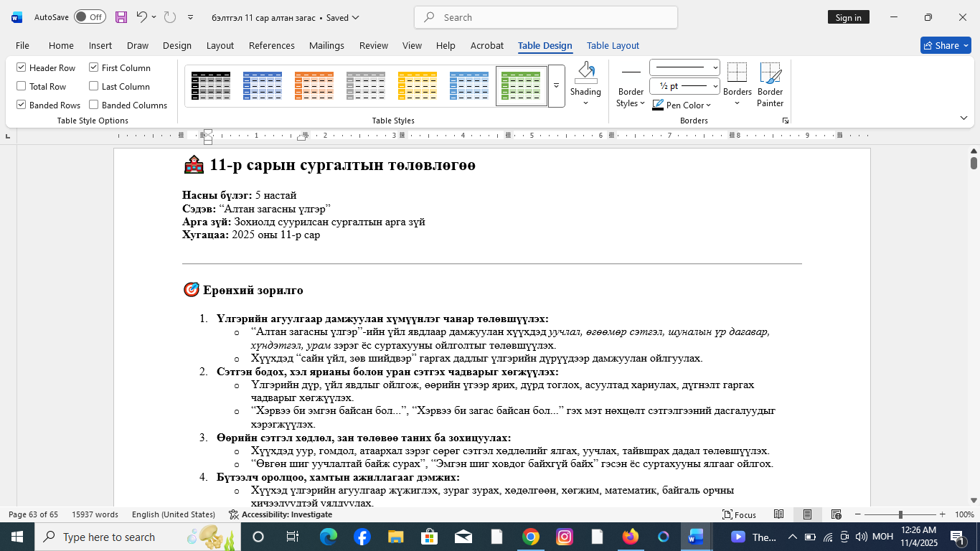Open Firefox from the taskbar
Image resolution: width=980 pixels, height=551 pixels.
tap(630, 537)
